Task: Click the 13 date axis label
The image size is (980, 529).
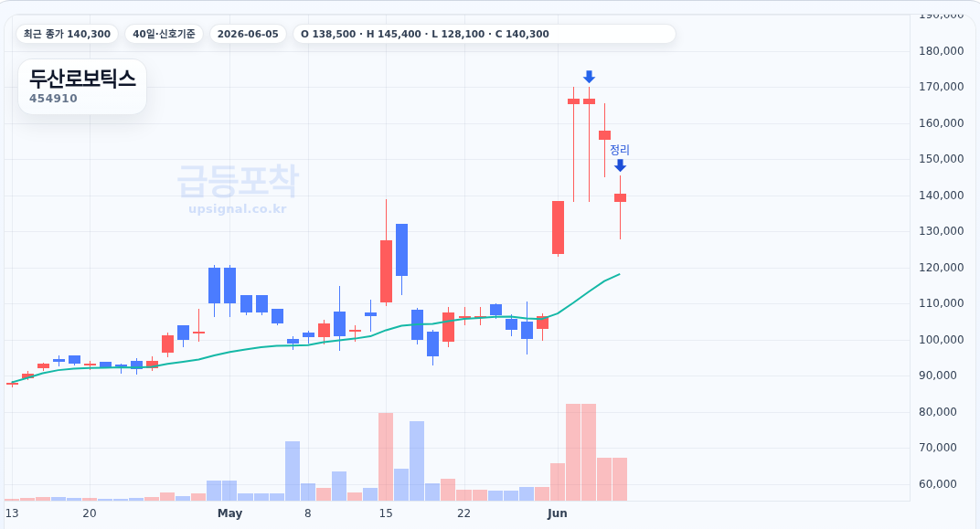Action: pos(12,513)
